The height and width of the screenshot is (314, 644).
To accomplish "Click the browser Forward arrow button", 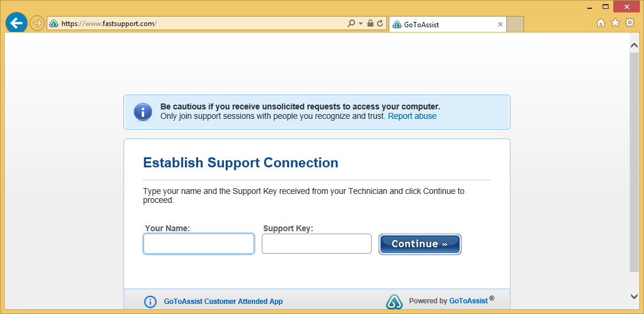I will tap(37, 24).
